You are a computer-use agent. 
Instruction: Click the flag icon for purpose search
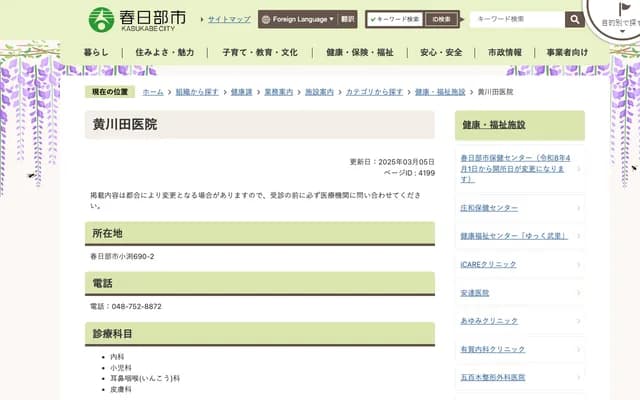625,8
